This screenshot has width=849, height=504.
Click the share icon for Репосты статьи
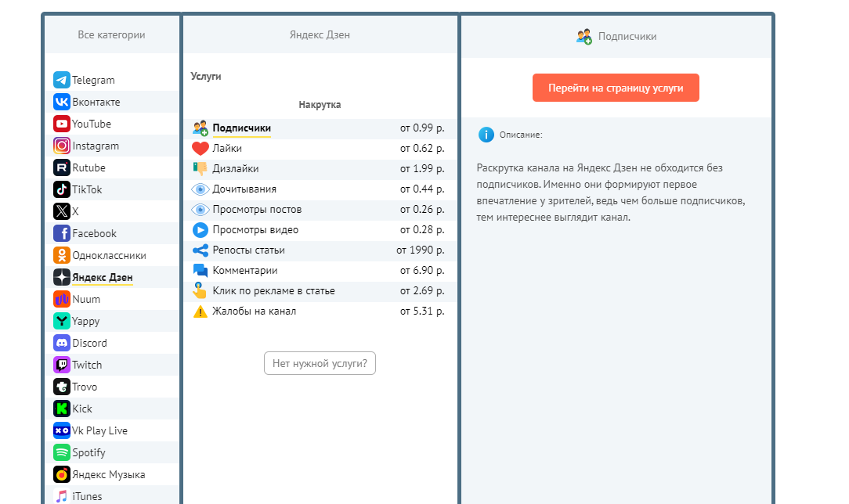click(x=201, y=250)
